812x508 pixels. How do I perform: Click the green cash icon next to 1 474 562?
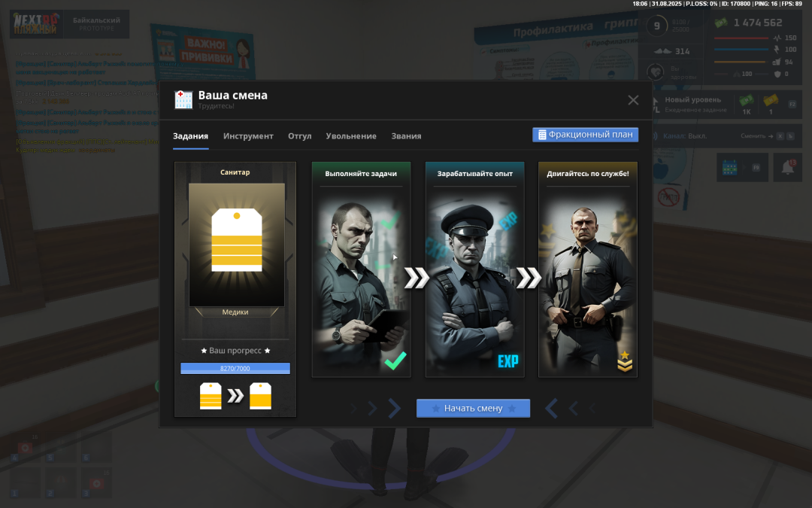click(x=722, y=23)
